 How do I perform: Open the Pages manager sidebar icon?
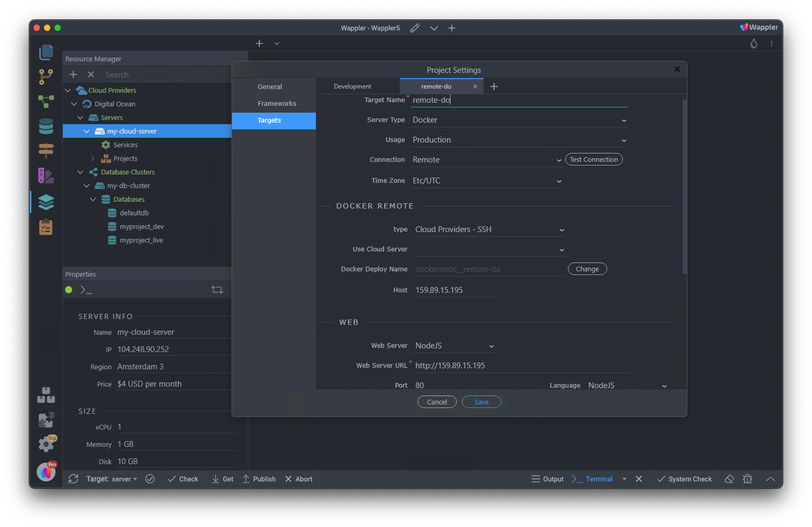coord(46,52)
